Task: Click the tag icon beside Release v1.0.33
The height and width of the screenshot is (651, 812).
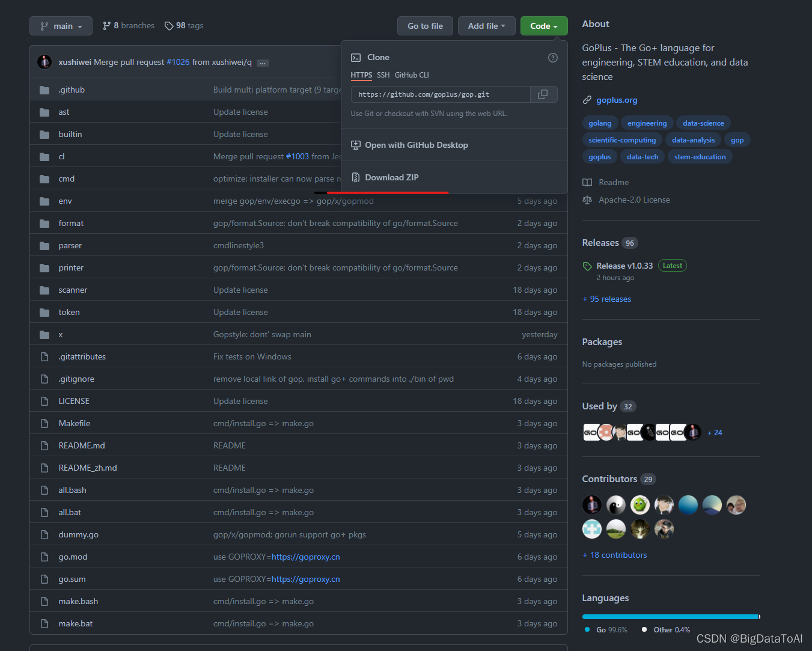Action: click(587, 266)
